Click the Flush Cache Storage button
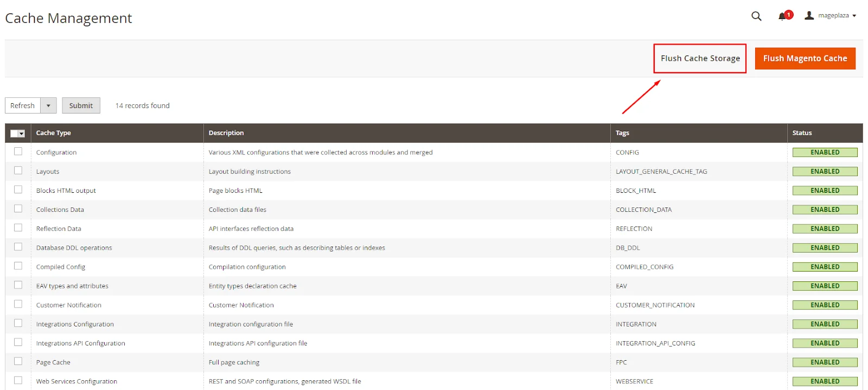 [700, 58]
